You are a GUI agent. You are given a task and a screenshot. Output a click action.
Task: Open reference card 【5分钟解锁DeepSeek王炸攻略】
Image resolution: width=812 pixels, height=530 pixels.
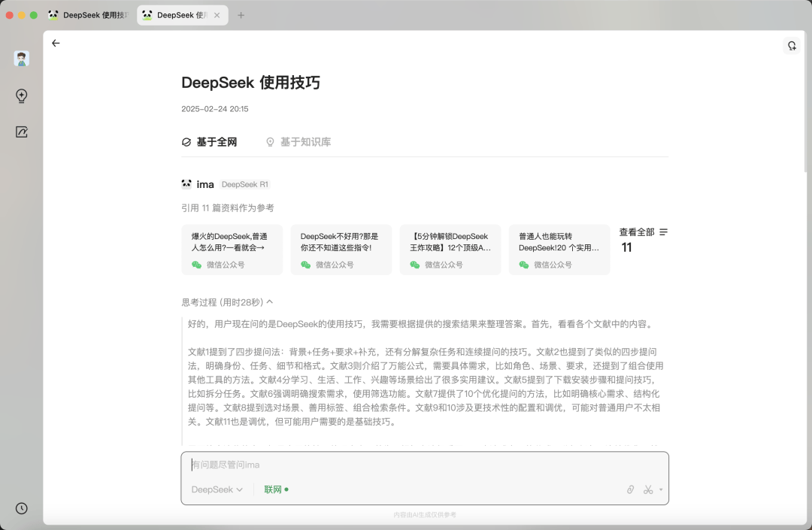[450, 250]
